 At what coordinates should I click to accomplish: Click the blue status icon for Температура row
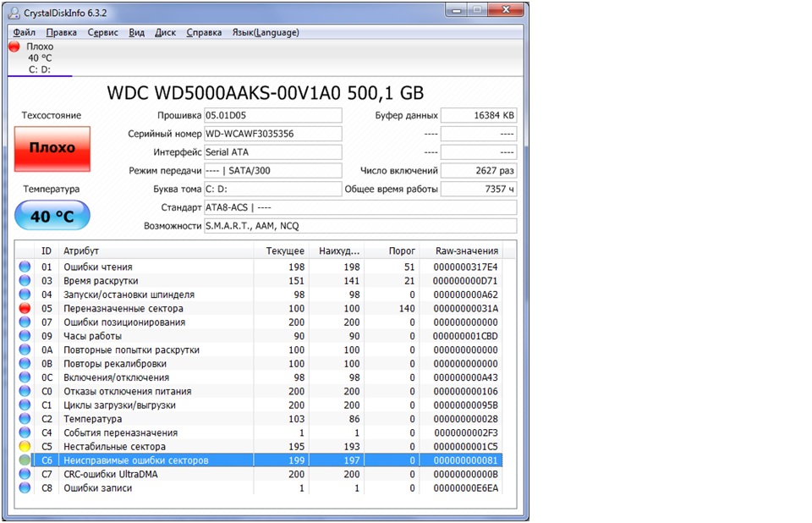25,419
